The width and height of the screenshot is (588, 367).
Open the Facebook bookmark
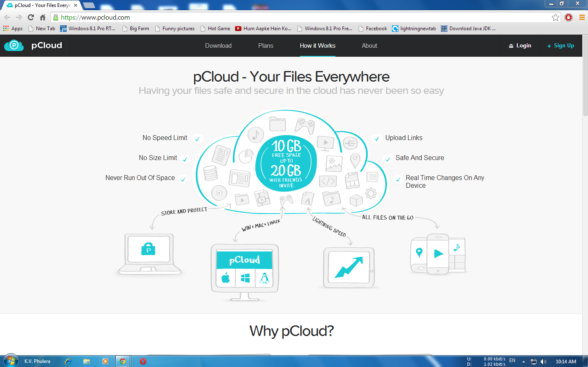click(373, 29)
